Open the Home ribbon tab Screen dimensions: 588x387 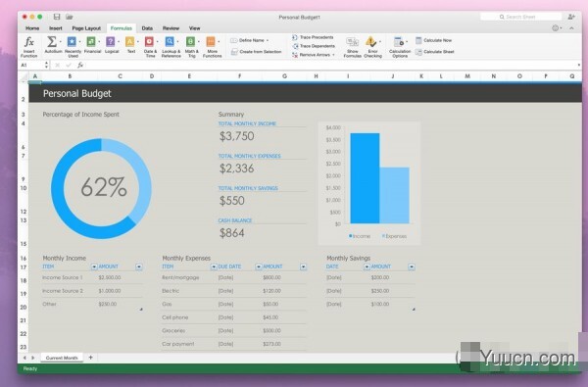[x=32, y=28]
